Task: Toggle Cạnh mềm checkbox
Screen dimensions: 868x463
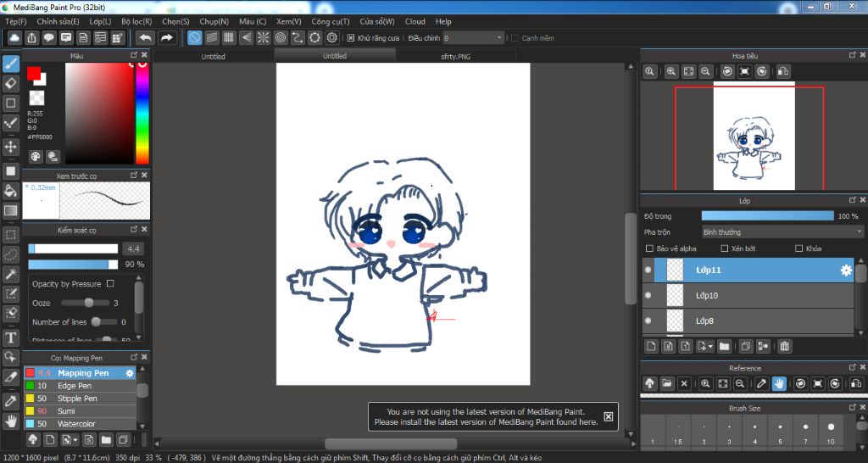Action: point(515,37)
